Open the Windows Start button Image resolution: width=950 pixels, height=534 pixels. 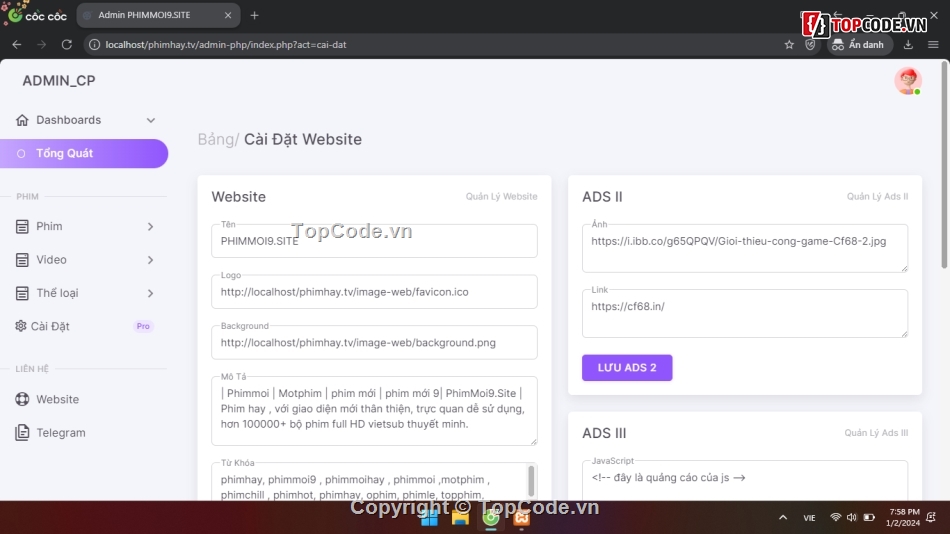click(429, 518)
